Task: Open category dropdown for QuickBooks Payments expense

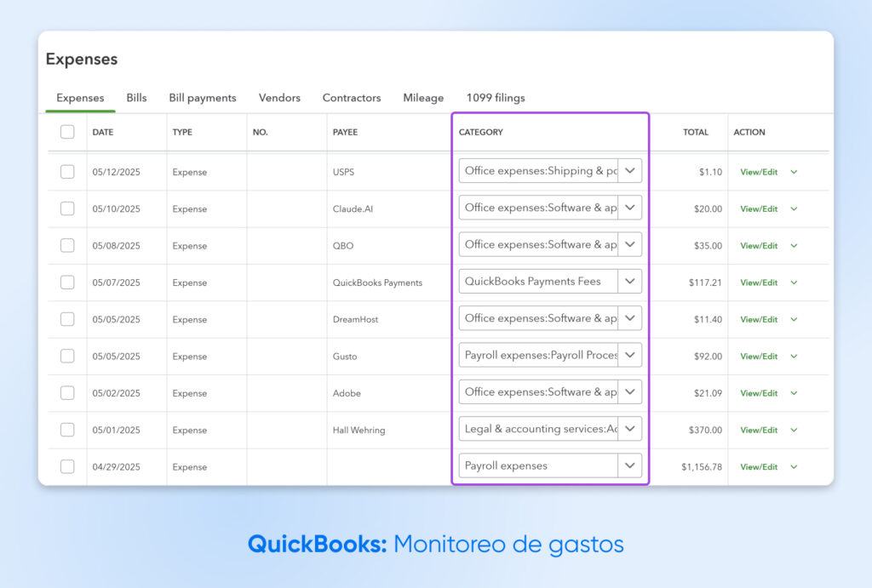Action: (629, 281)
